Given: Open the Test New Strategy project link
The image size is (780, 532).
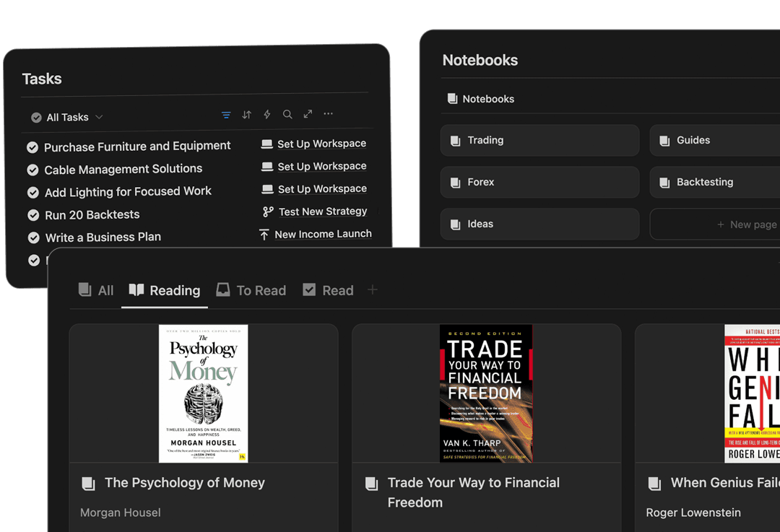Looking at the screenshot, I should [x=323, y=212].
